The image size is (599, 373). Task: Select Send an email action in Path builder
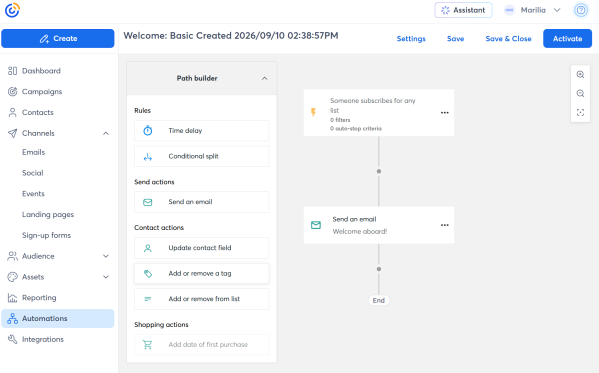click(x=201, y=202)
